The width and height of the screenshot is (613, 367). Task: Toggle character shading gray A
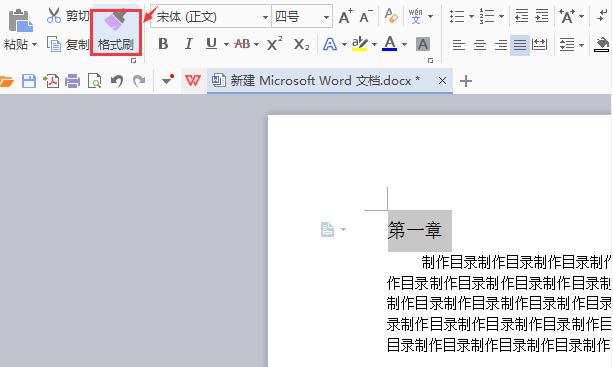[423, 44]
